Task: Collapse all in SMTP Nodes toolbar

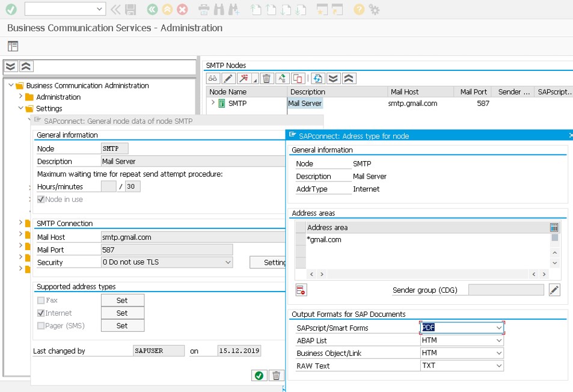Action: tap(349, 79)
